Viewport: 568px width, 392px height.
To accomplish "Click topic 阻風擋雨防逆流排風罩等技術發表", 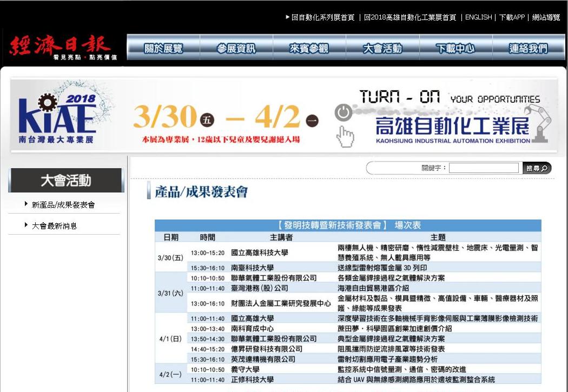I will [391, 349].
